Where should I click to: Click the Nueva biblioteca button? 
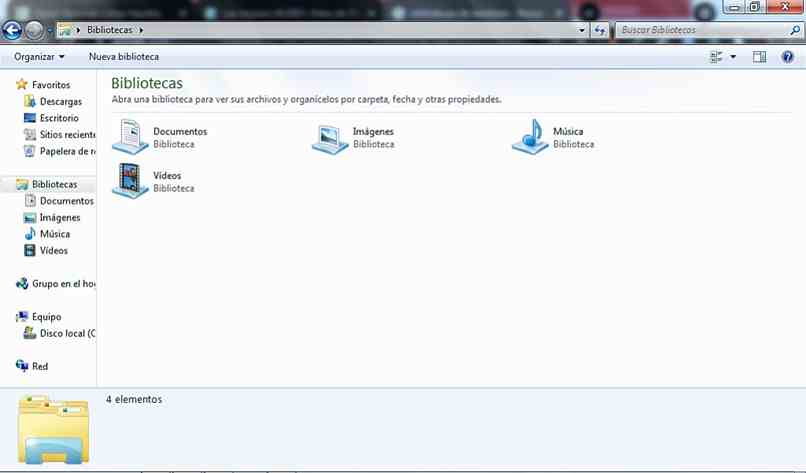[124, 57]
